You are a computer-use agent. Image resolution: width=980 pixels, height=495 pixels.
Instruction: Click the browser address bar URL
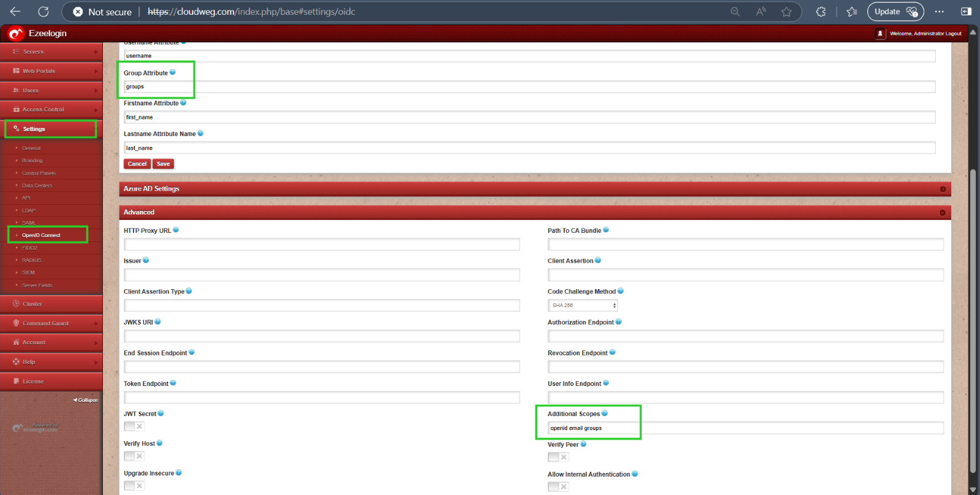point(252,12)
